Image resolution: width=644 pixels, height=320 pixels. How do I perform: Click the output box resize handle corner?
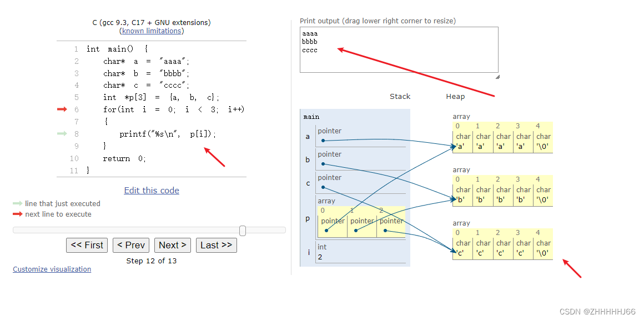pos(497,77)
